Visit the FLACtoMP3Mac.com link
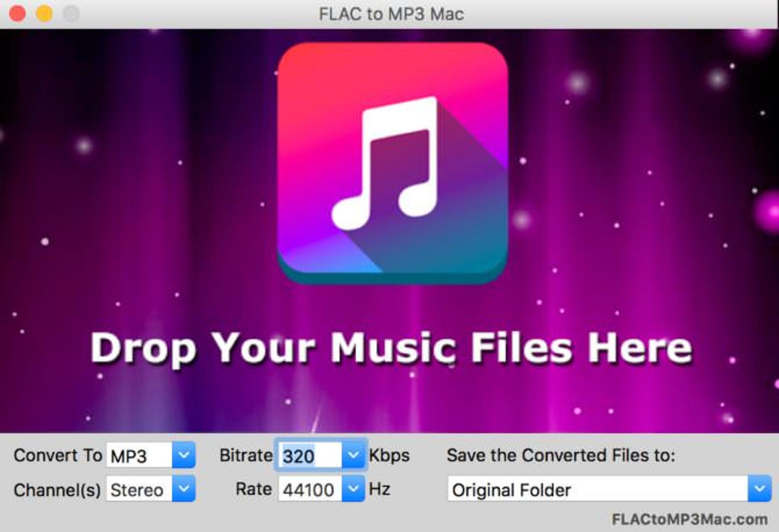 click(689, 519)
